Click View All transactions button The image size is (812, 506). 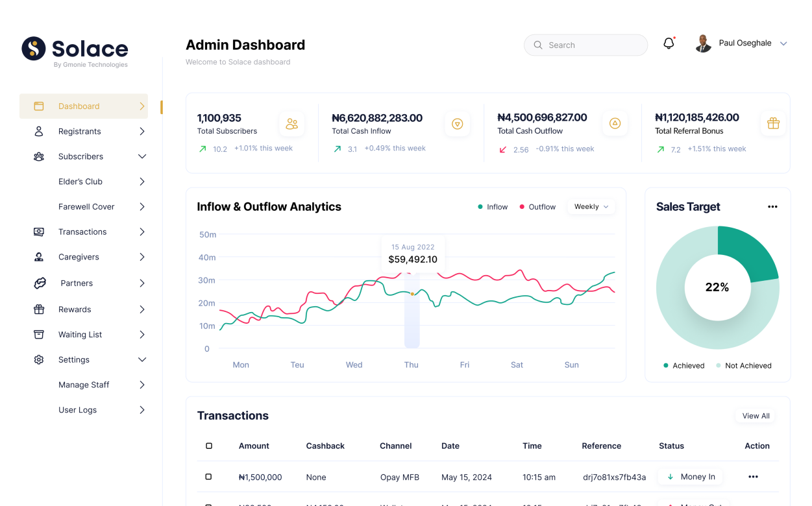756,416
